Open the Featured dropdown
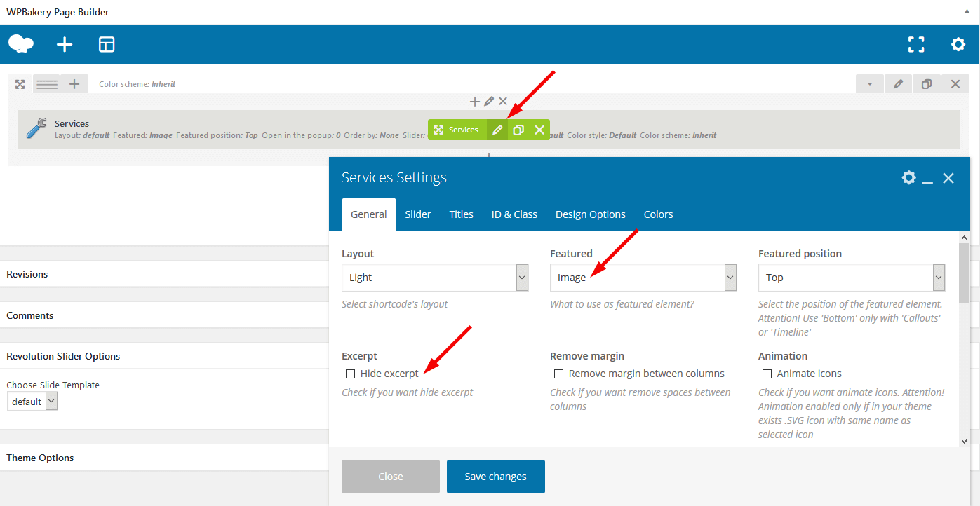This screenshot has height=506, width=980. coord(643,278)
